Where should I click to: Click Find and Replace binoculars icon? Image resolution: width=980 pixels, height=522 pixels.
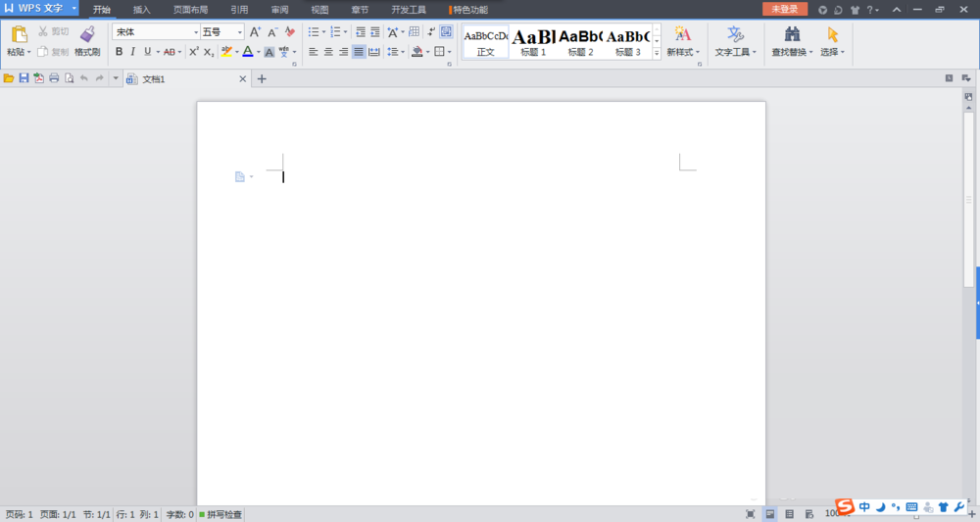[x=792, y=34]
